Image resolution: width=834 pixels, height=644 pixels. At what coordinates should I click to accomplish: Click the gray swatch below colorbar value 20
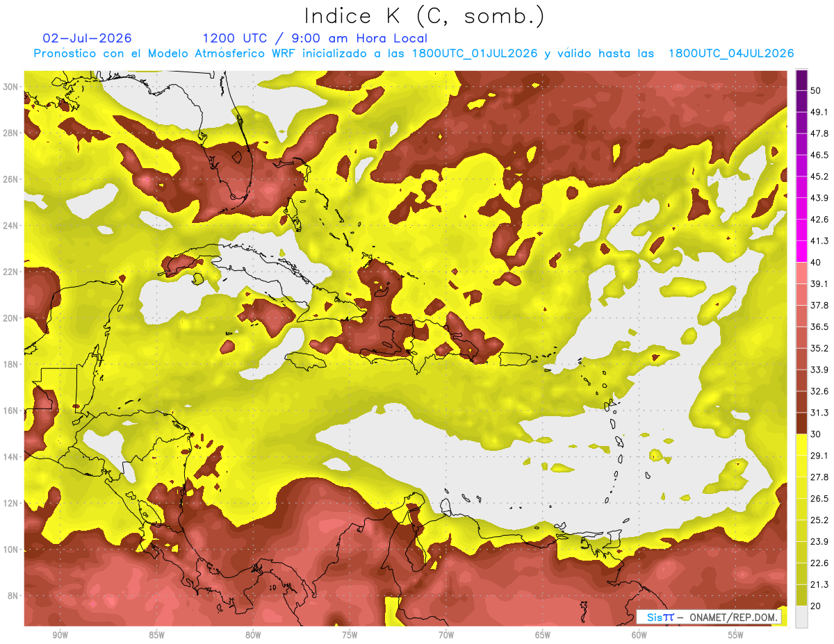pos(801,617)
